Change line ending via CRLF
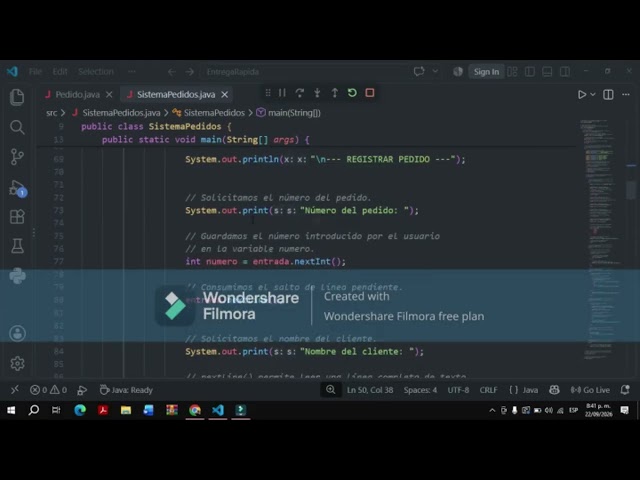The width and height of the screenshot is (640, 480). point(488,390)
